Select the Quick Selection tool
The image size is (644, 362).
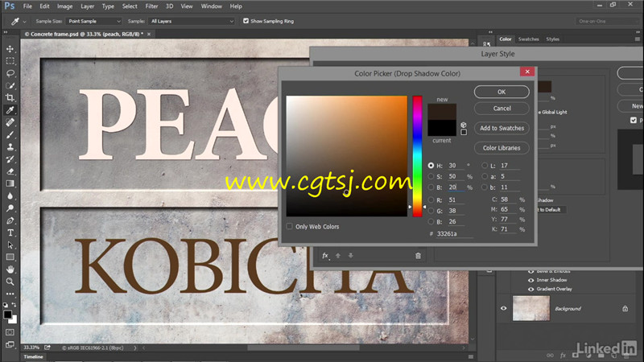pyautogui.click(x=10, y=86)
